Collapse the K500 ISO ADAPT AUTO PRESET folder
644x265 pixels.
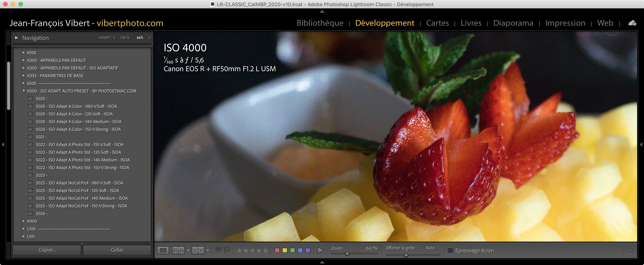pyautogui.click(x=24, y=91)
